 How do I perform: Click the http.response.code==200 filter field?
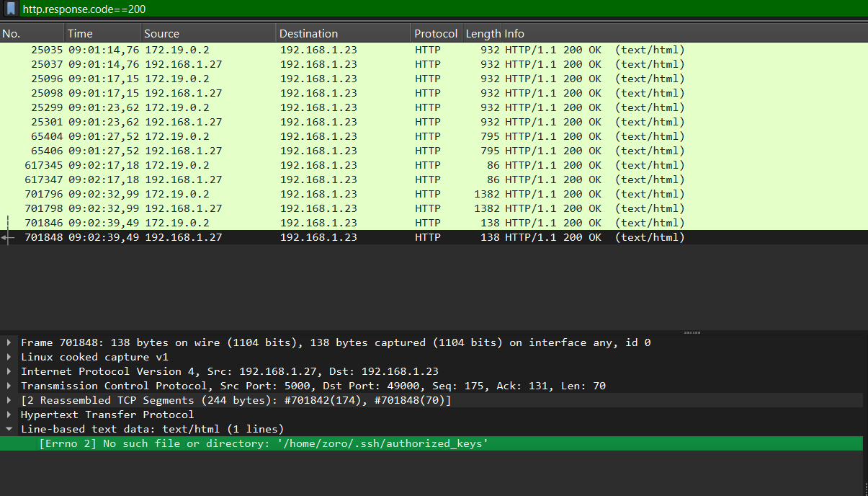coord(432,9)
